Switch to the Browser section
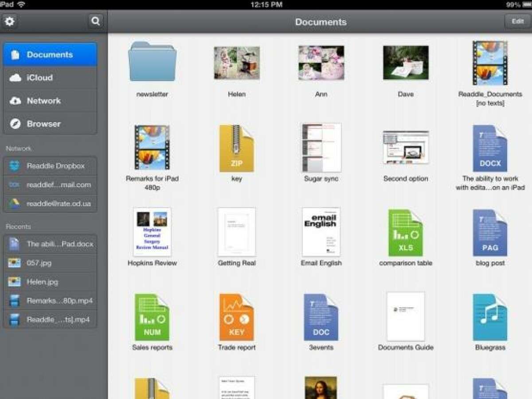This screenshot has width=532, height=399. coord(50,124)
